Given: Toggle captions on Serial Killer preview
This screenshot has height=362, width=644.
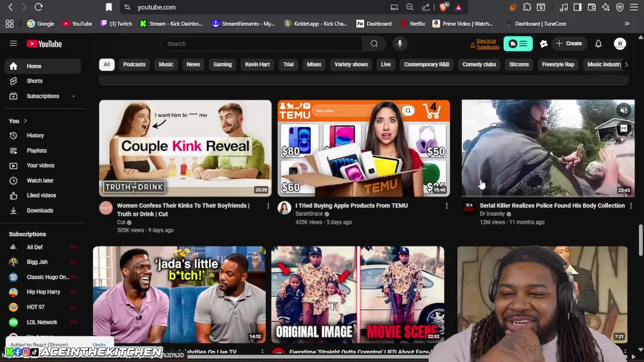Looking at the screenshot, I should click(623, 129).
